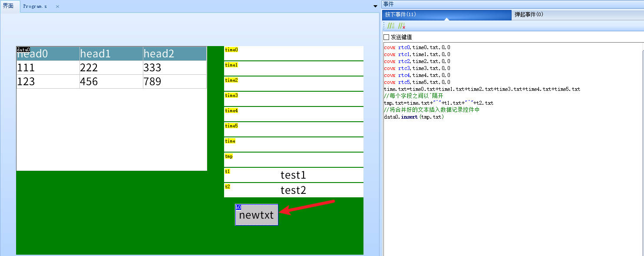Open the tab list dropdown arrow
This screenshot has height=256, width=644.
[376, 6]
